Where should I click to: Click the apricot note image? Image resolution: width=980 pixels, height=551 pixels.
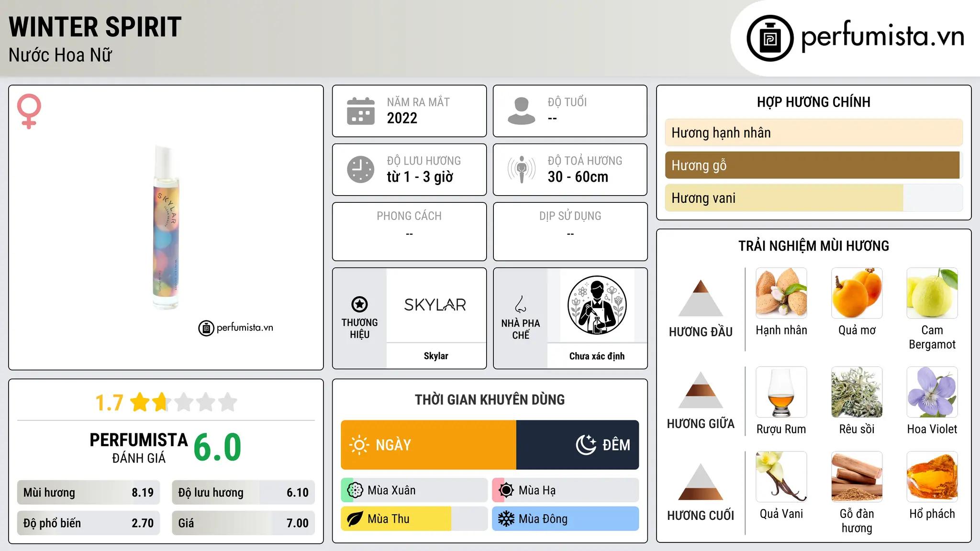tap(857, 293)
